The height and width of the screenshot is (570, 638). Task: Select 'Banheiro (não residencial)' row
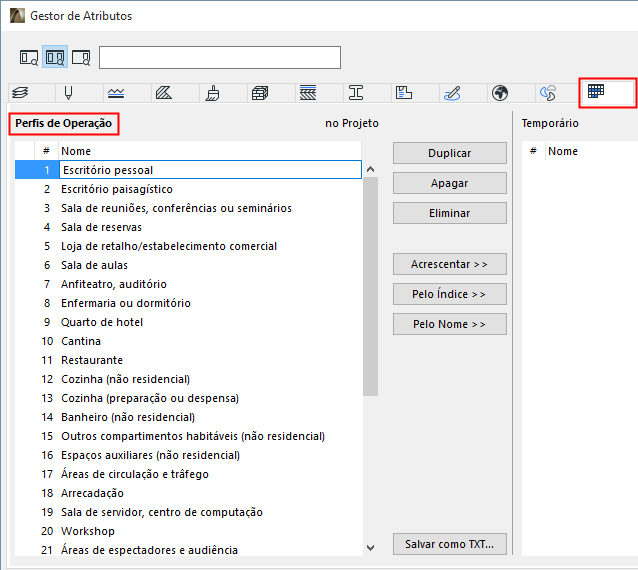pos(188,417)
